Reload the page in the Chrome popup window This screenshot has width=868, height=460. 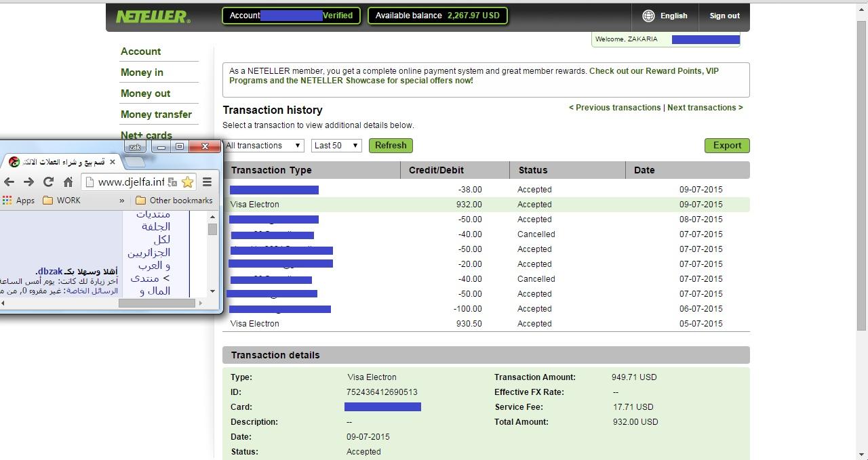(x=48, y=182)
